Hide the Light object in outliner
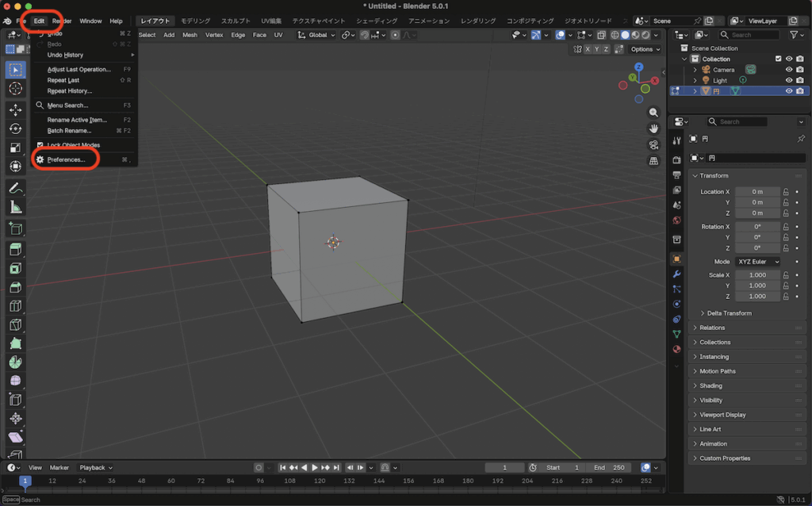This screenshot has height=506, width=812. [x=789, y=80]
